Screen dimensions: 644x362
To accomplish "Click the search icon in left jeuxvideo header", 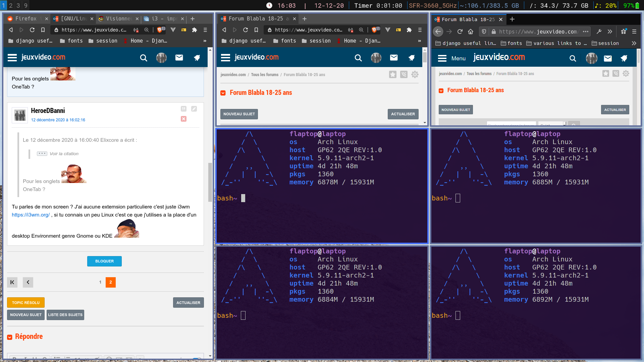I will [144, 58].
